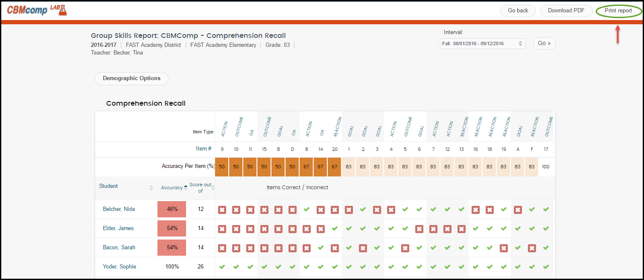644x280 pixels.
Task: Click item number 15 in the header
Action: pyautogui.click(x=264, y=149)
